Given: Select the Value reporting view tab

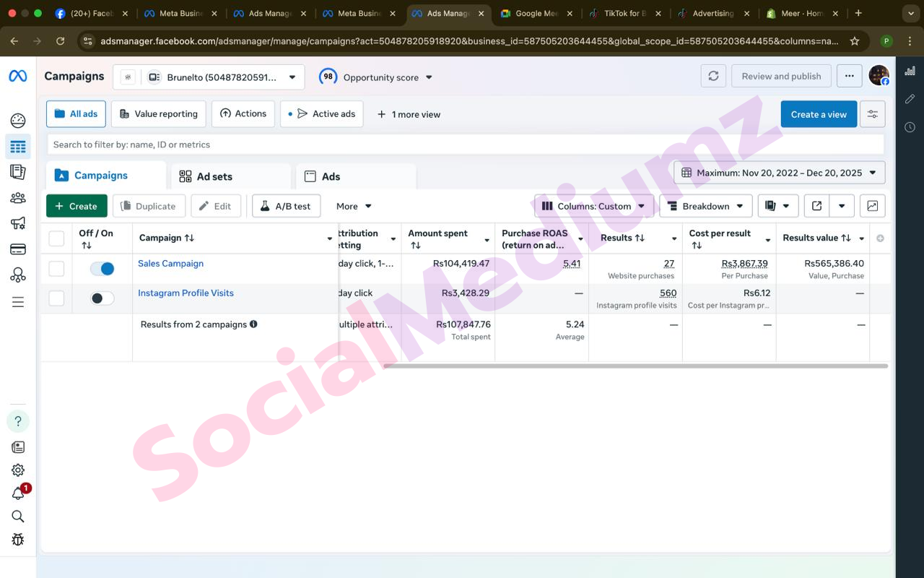Looking at the screenshot, I should coord(158,114).
